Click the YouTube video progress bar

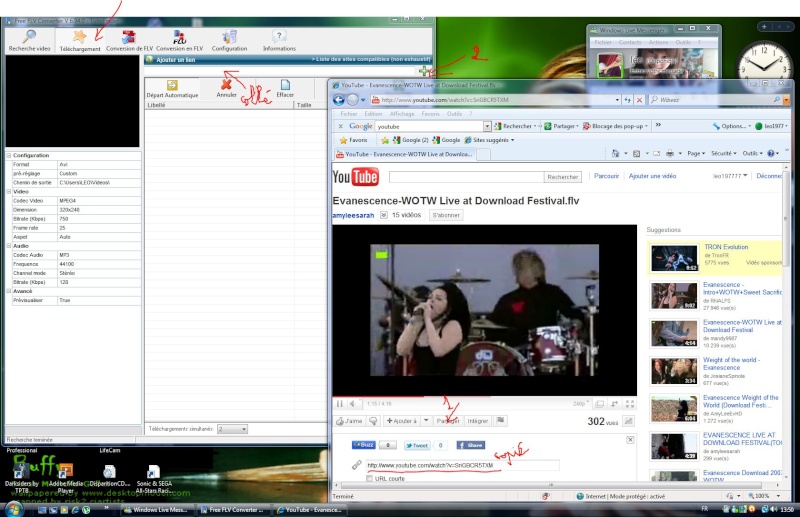pyautogui.click(x=484, y=397)
